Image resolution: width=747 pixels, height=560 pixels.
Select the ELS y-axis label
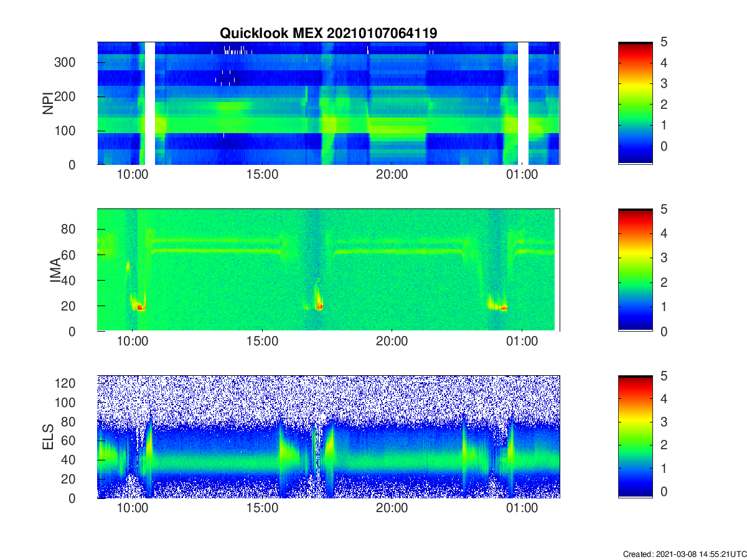coord(47,437)
